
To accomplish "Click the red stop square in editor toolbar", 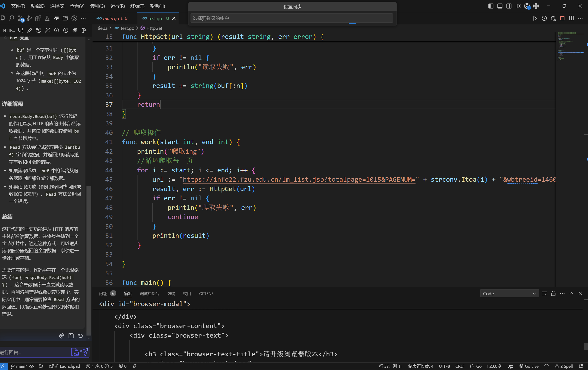I will (x=562, y=18).
